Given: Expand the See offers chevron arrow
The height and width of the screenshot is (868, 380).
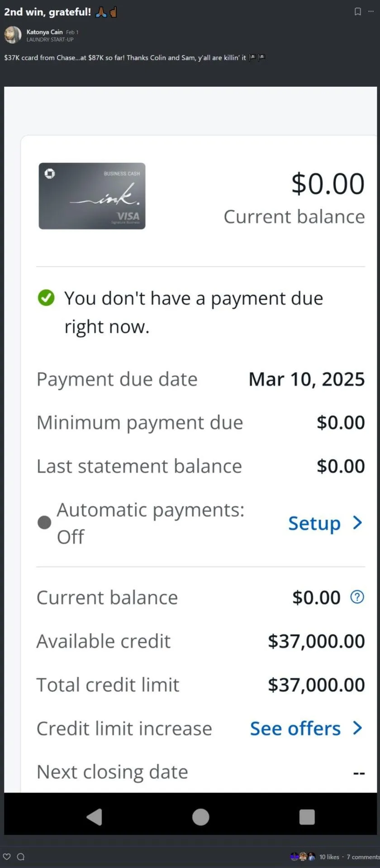Looking at the screenshot, I should point(357,728).
